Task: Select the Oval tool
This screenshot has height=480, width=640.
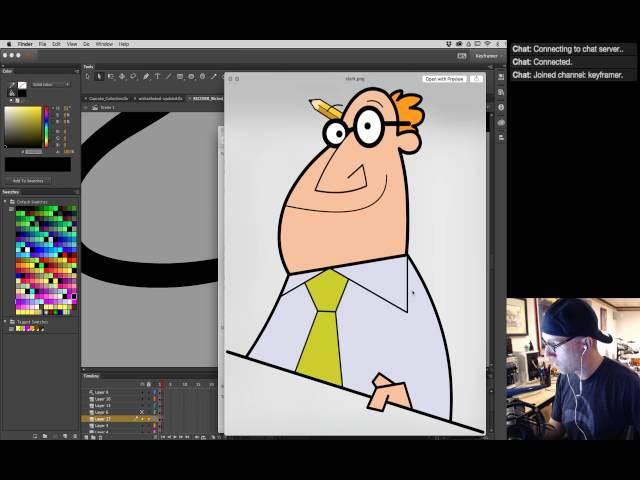Action: coord(191,76)
